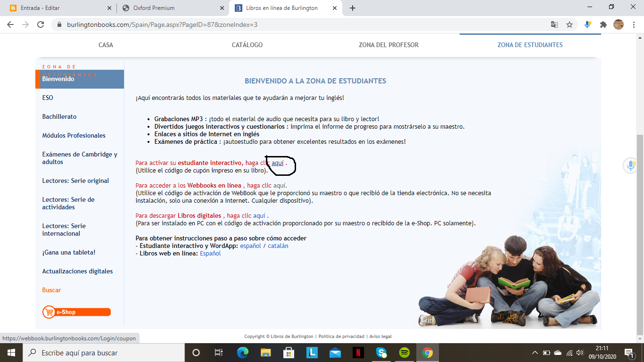Open Lectores: Serie de actividades
Screen dimensions: 644x362
coord(68,203)
